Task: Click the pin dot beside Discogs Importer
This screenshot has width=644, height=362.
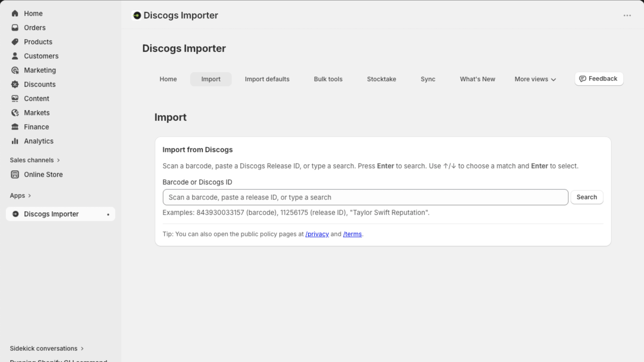Action: [x=108, y=214]
